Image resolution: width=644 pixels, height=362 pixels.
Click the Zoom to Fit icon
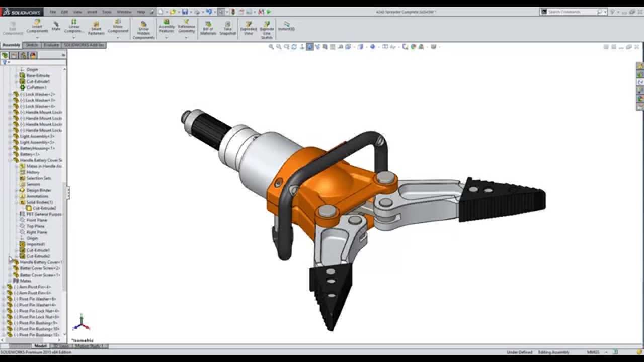click(271, 47)
